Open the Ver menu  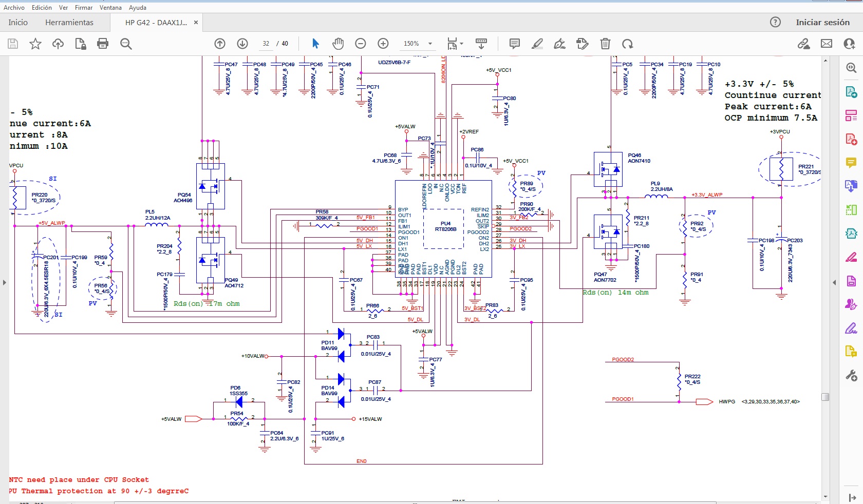63,8
